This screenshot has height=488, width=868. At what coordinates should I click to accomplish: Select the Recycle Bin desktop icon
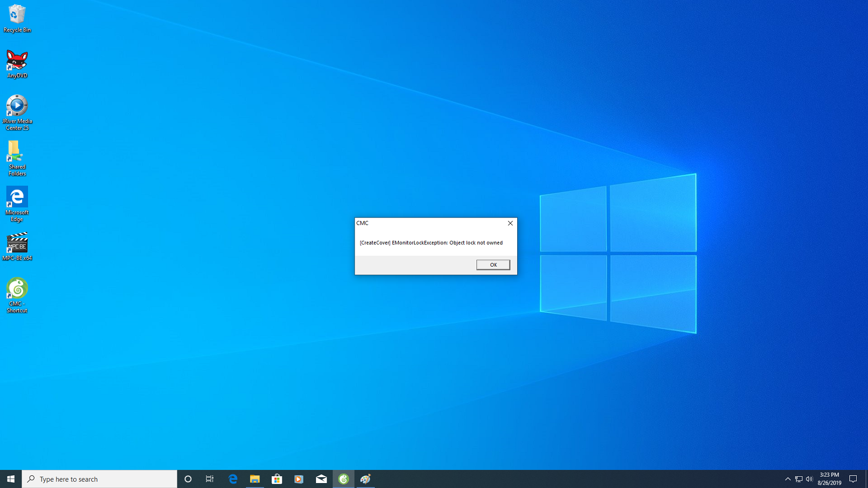[17, 19]
